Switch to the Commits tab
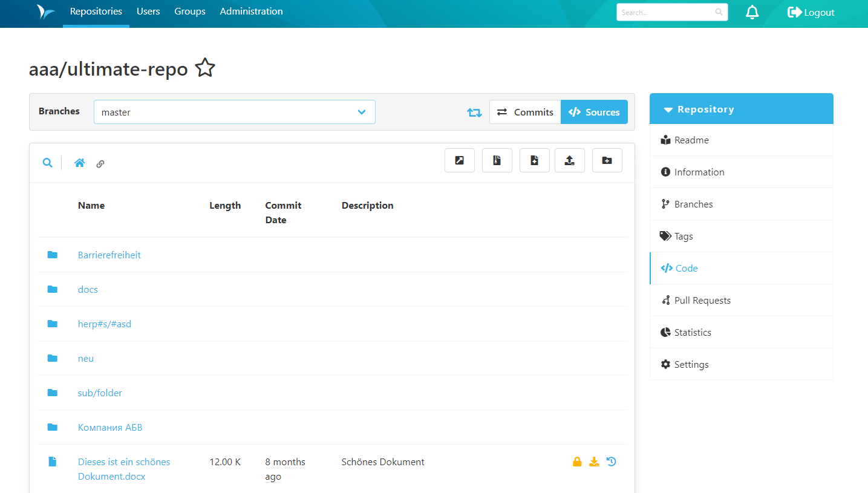Screen dimensions: 868x493 pos(525,112)
